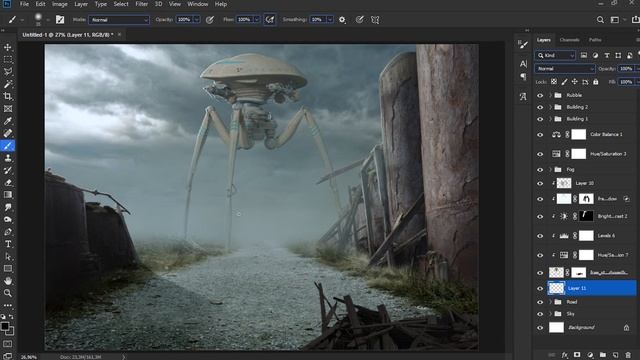Open the brush Mode dropdown
Screen dimensions: 640x360
119,20
